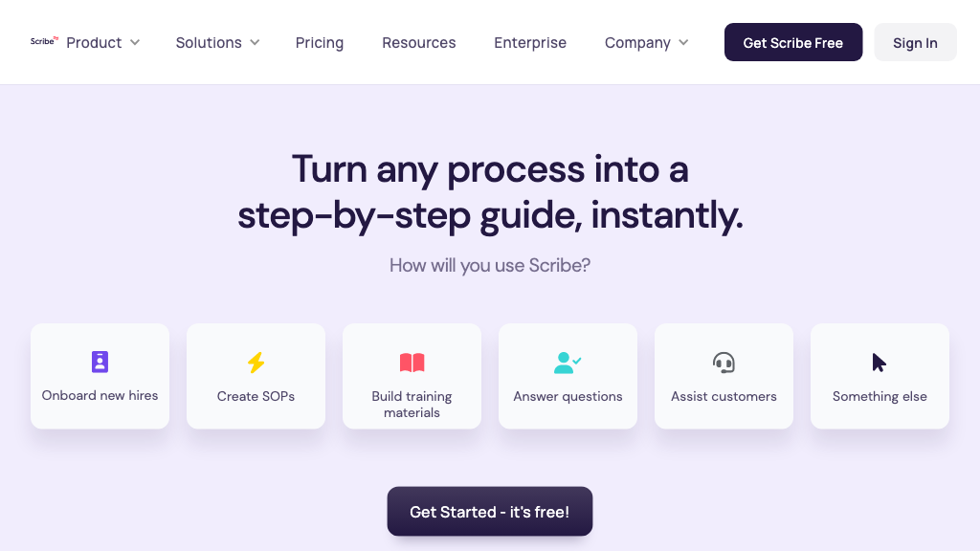This screenshot has height=551, width=980.
Task: Click the cursor arrow icon for Something else
Action: 878,362
